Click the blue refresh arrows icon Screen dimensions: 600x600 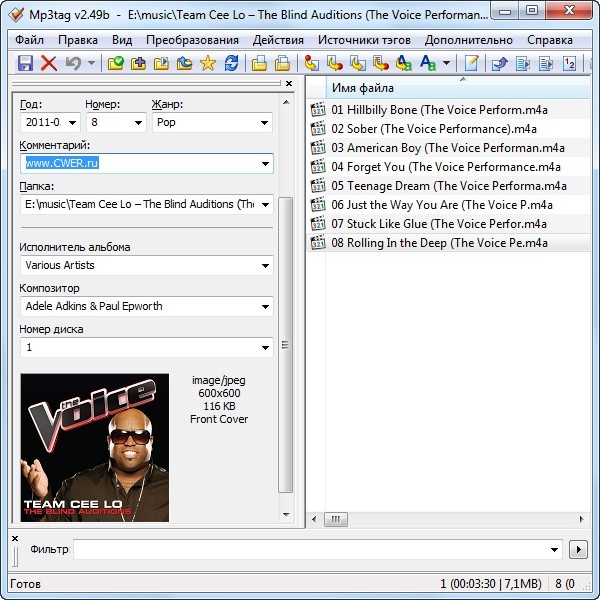(x=231, y=63)
